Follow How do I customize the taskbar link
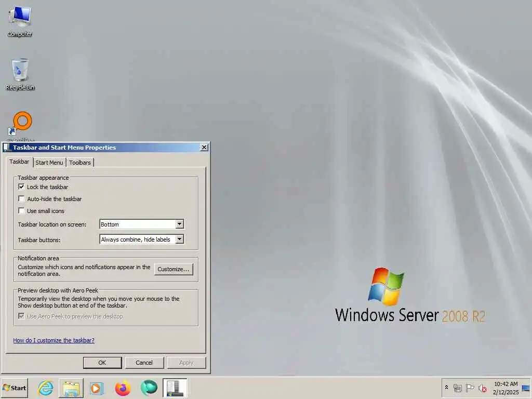This screenshot has height=399, width=532. tap(54, 340)
